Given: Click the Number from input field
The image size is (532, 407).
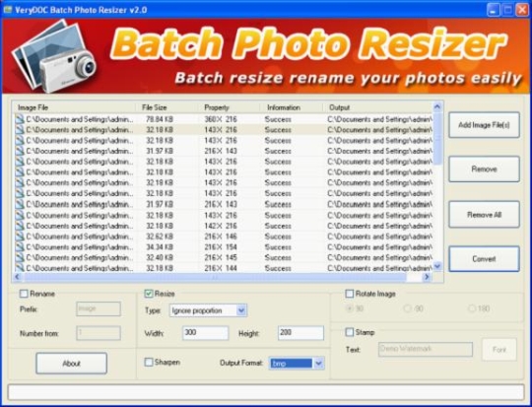Looking at the screenshot, I should coord(99,333).
